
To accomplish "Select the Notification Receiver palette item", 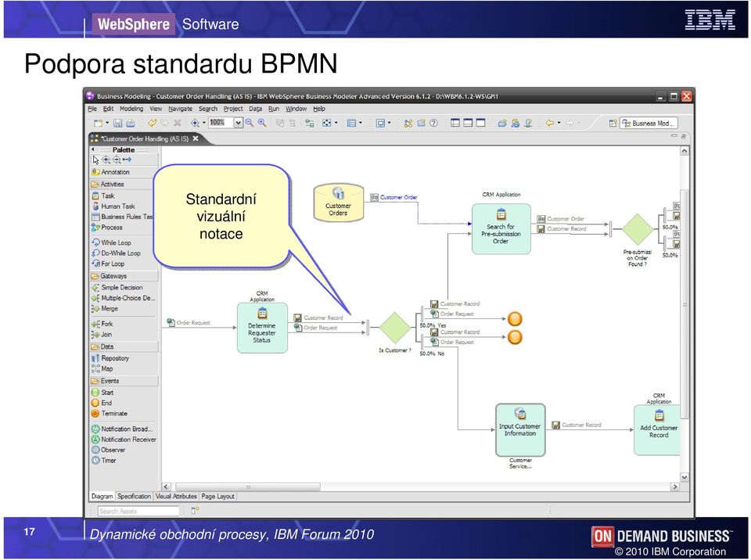I will 124,440.
